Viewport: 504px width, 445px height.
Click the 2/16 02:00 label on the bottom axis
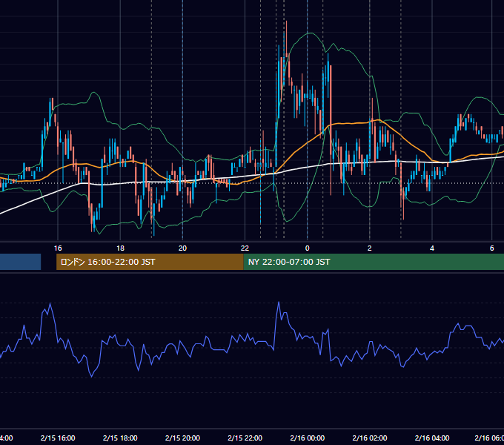[370, 438]
